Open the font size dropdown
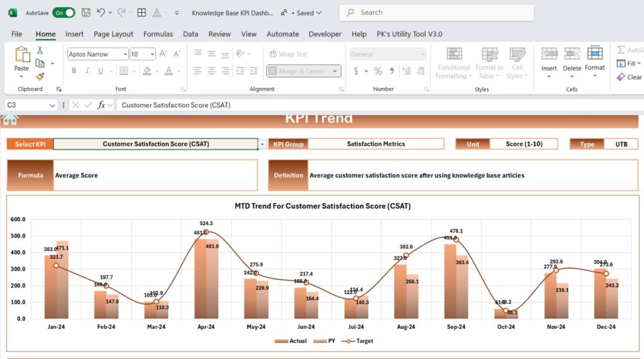This screenshot has height=359, width=644. pos(152,54)
